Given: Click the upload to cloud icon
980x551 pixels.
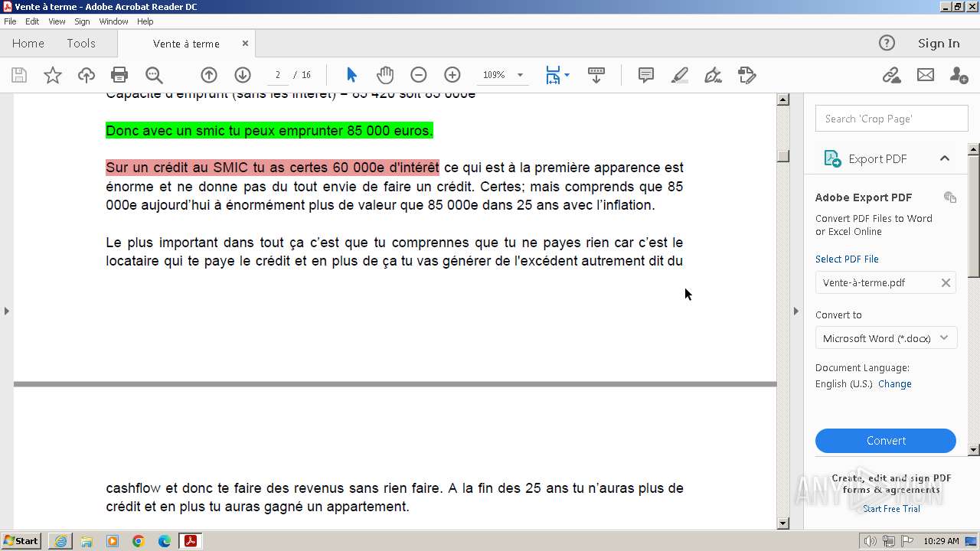Looking at the screenshot, I should point(87,75).
